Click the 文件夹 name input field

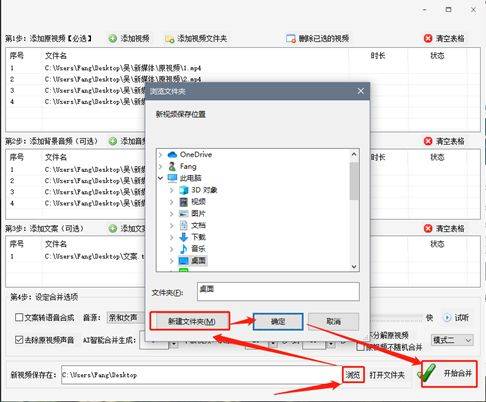278,291
